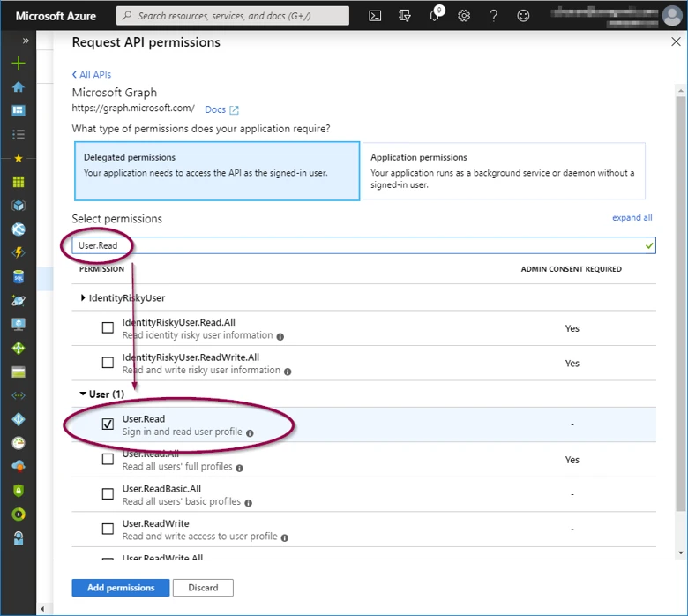Click expand all link
Viewport: 688px width, 616px height.
click(632, 217)
